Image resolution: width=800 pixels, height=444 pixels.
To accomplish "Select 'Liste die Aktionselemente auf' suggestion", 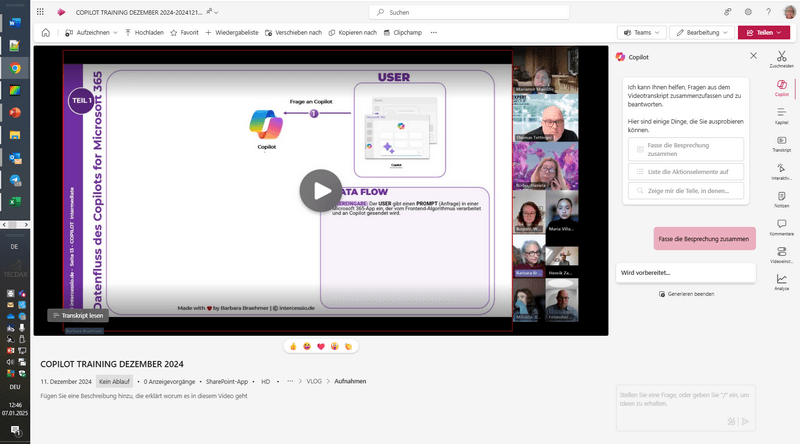I will click(x=686, y=172).
